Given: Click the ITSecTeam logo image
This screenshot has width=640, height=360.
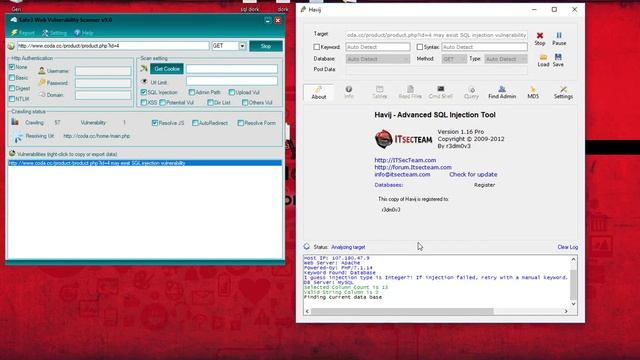Looking at the screenshot, I should 403,139.
